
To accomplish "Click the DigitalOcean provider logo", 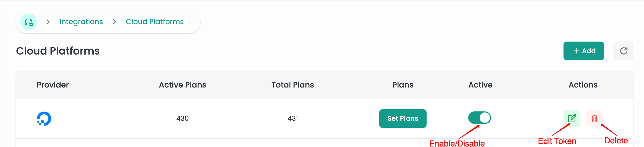I will (44, 119).
